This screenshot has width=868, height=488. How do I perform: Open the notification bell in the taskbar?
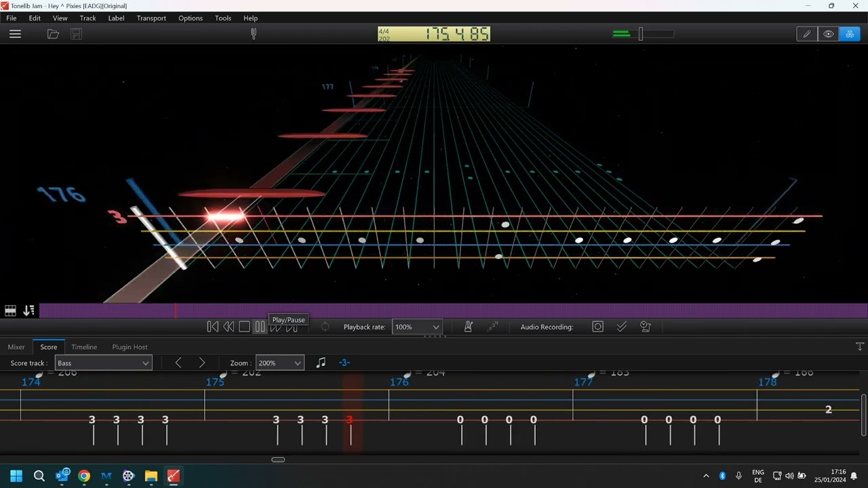(854, 476)
